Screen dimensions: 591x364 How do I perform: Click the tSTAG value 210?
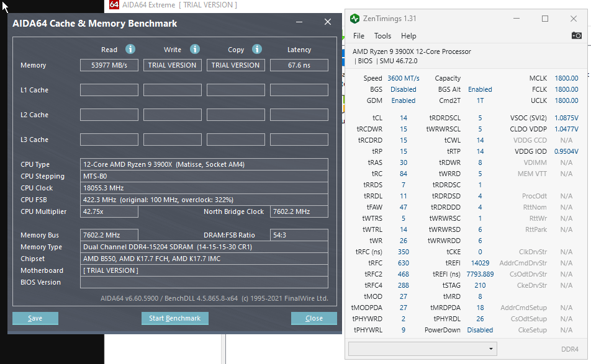click(x=480, y=285)
